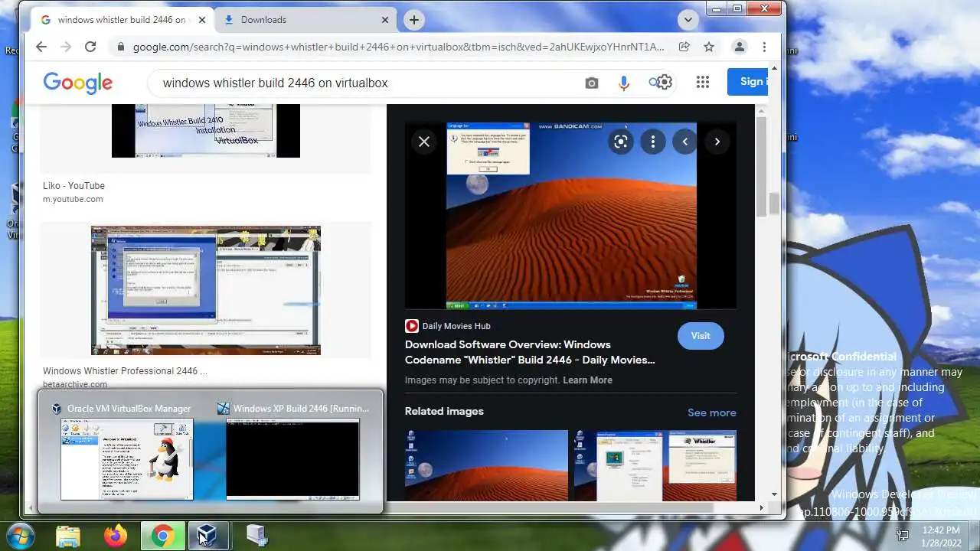
Task: Click Windows Whistler Professional 2446 result title
Action: [125, 371]
